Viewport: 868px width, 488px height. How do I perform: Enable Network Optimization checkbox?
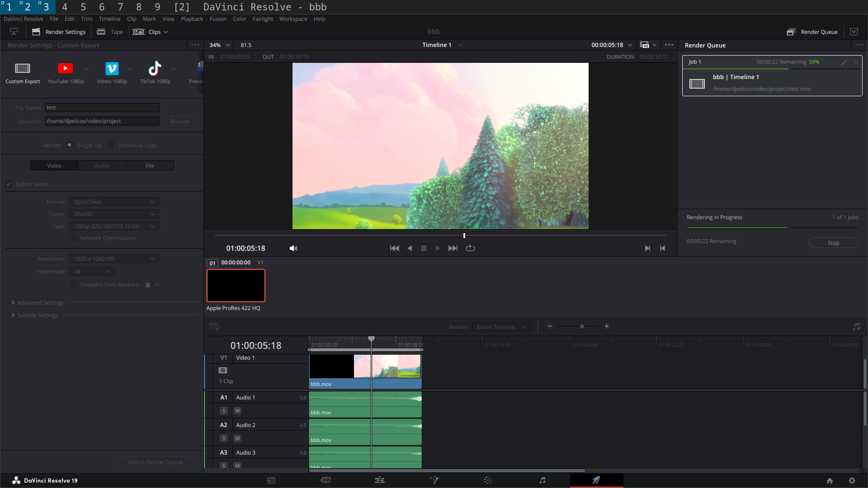[x=72, y=238]
